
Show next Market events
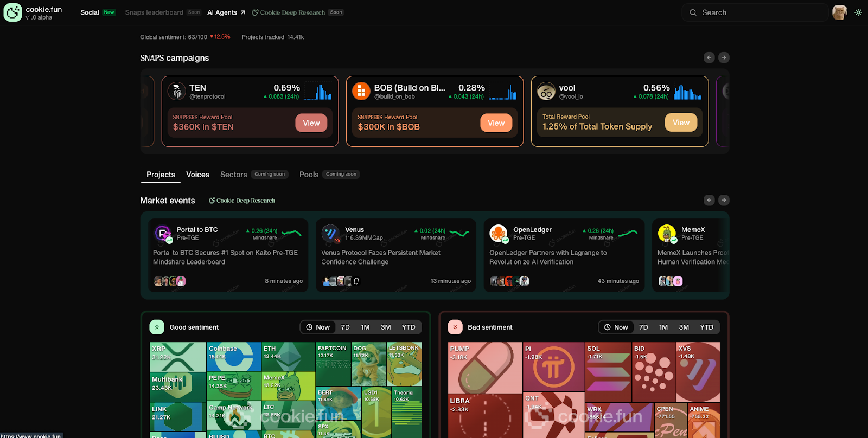(x=724, y=200)
